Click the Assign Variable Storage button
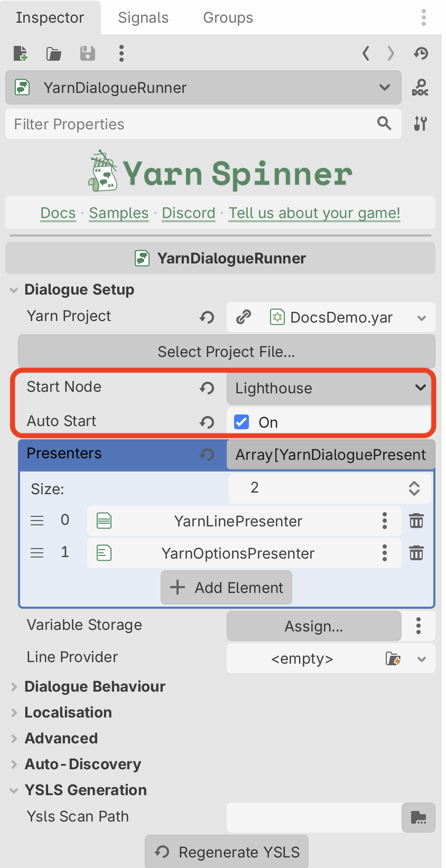 click(x=314, y=626)
